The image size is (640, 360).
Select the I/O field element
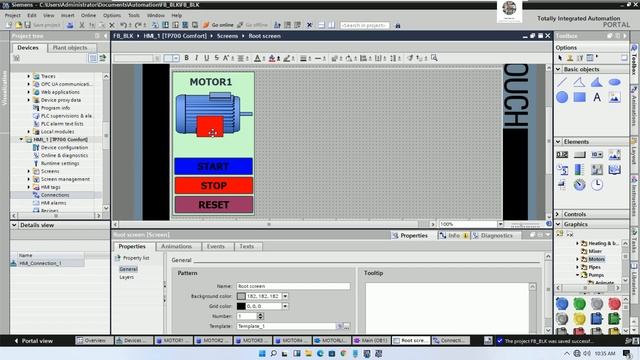pos(562,154)
